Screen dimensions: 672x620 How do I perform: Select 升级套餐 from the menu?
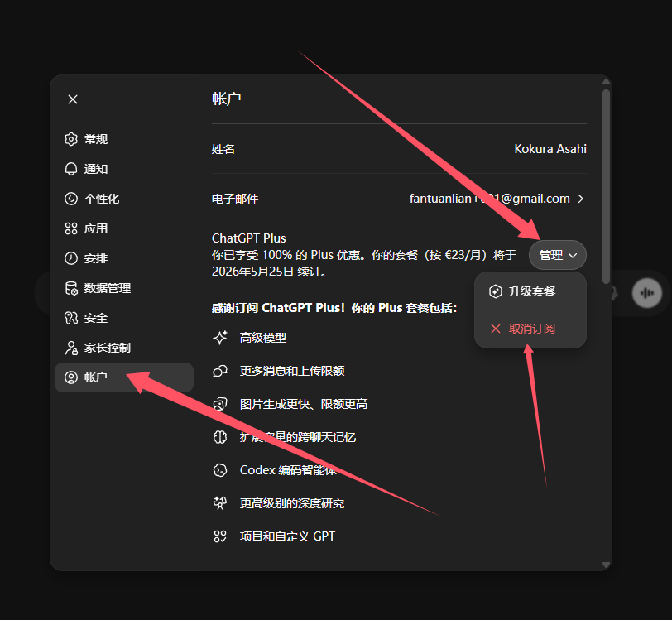(530, 291)
